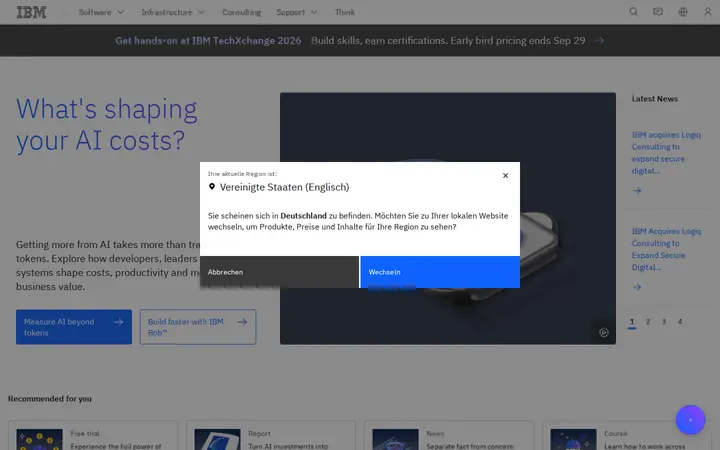Screen dimensions: 720x450
Task: Click 'Latest News' heading
Action: [x=655, y=99]
